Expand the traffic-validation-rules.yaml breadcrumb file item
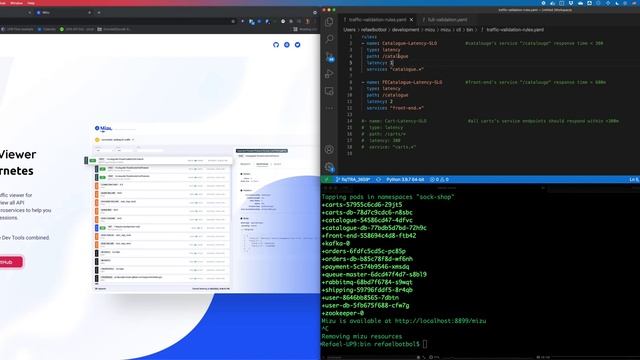 [514, 30]
